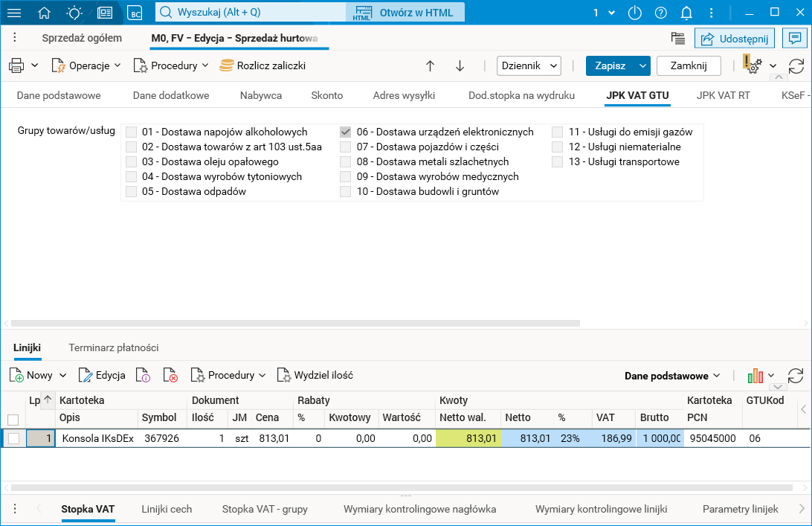The image size is (812, 526).
Task: Go to the Home screen icon
Action: (x=45, y=13)
